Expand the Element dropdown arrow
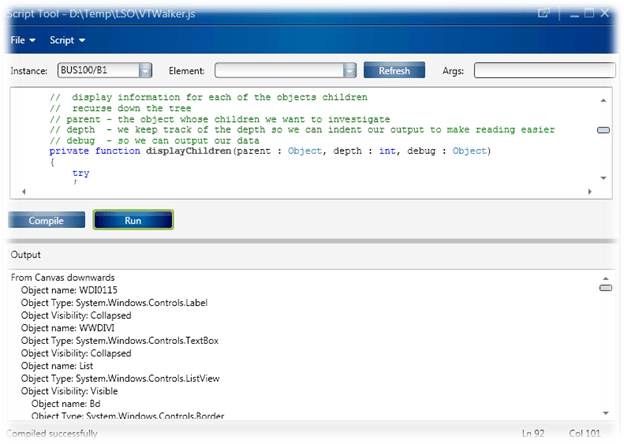Screen dimensions: 624x444 point(349,71)
